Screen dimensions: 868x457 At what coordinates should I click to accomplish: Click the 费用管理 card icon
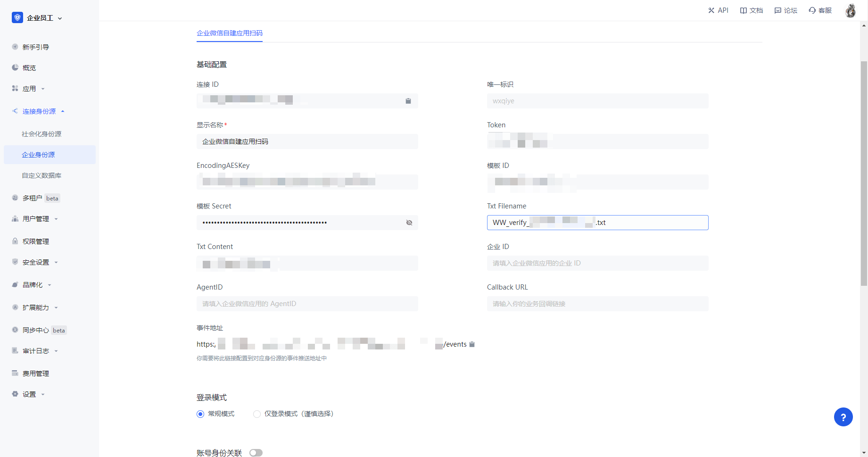coord(15,374)
